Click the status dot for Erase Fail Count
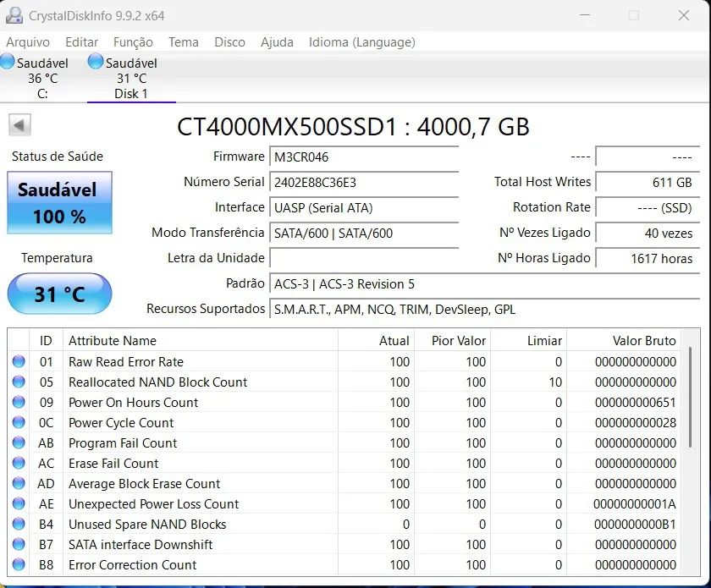This screenshot has width=711, height=588. click(19, 463)
